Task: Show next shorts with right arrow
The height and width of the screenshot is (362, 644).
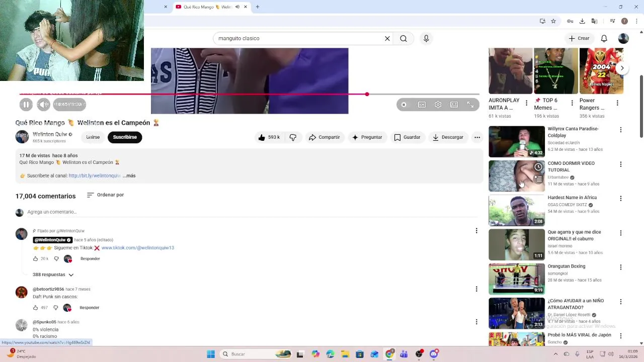Action: [622, 68]
